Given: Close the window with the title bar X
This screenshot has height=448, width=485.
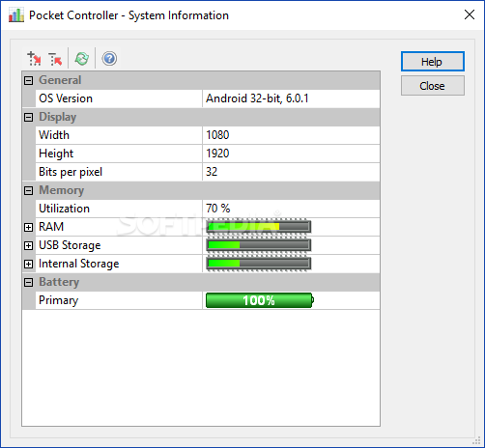Looking at the screenshot, I should pos(470,14).
